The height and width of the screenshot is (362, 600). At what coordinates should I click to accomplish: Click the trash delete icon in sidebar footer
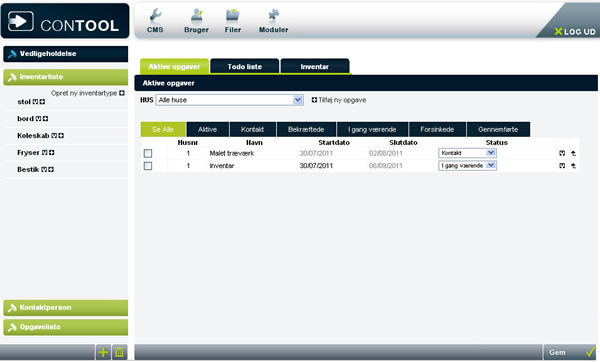point(119,352)
